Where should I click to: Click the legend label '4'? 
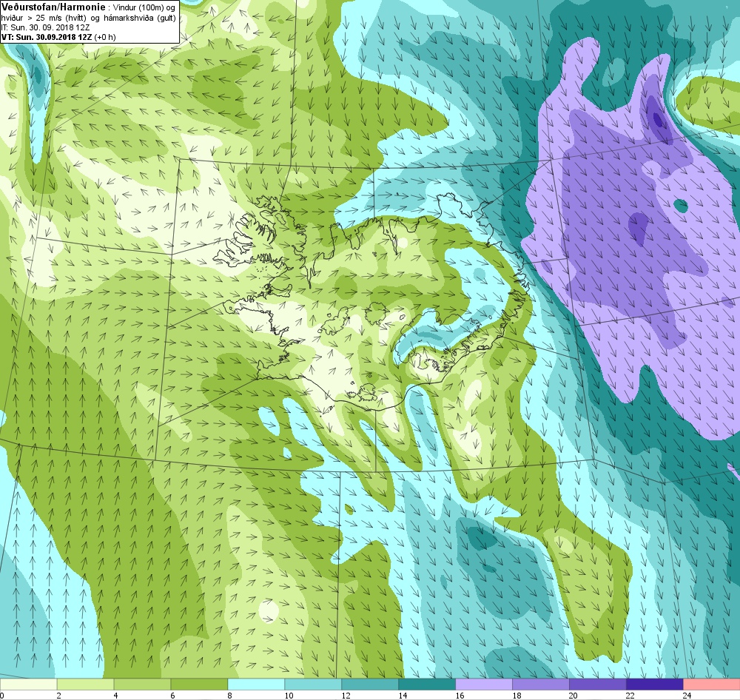[116, 695]
